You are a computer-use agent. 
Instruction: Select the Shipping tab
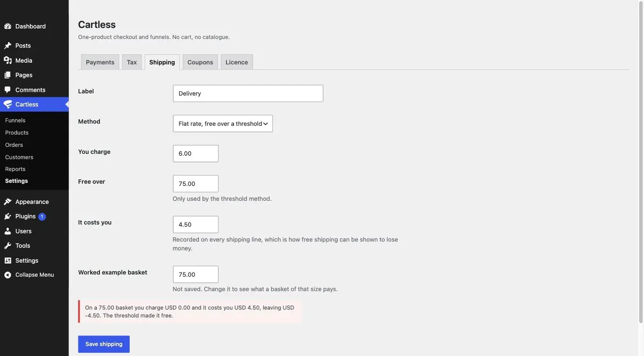tap(162, 62)
